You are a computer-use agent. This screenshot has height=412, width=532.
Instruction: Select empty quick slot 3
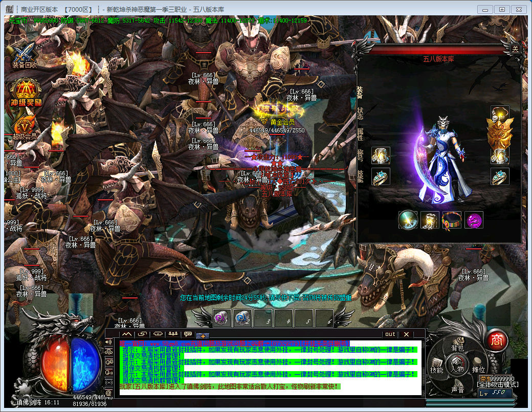click(x=263, y=318)
